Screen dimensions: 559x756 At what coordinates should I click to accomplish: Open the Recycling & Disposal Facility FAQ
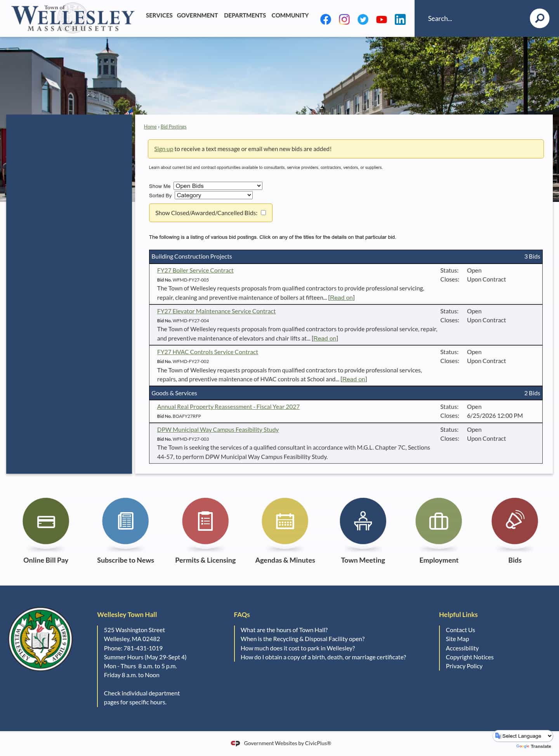[x=302, y=639]
